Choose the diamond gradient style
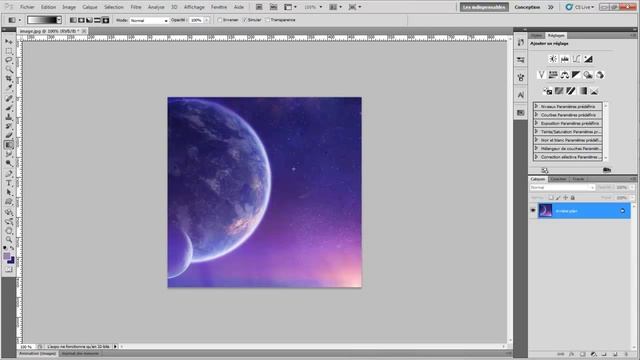The image size is (640, 360). (106, 20)
